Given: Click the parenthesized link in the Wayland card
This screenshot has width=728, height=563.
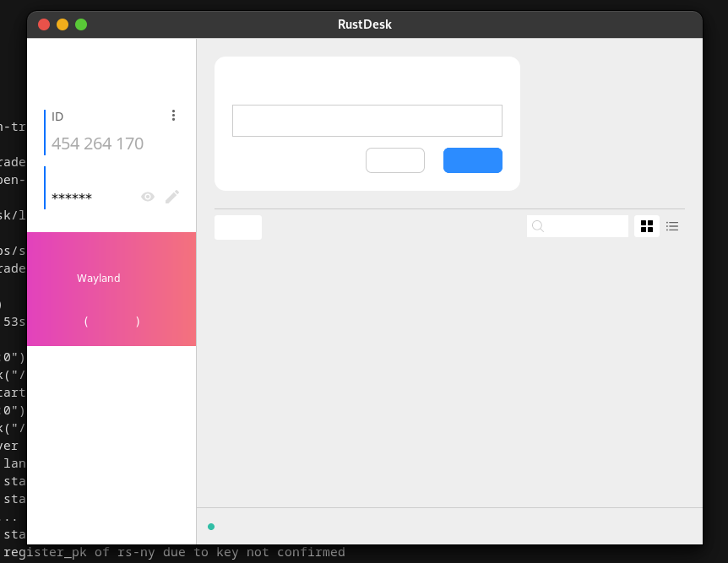Looking at the screenshot, I should [111, 321].
